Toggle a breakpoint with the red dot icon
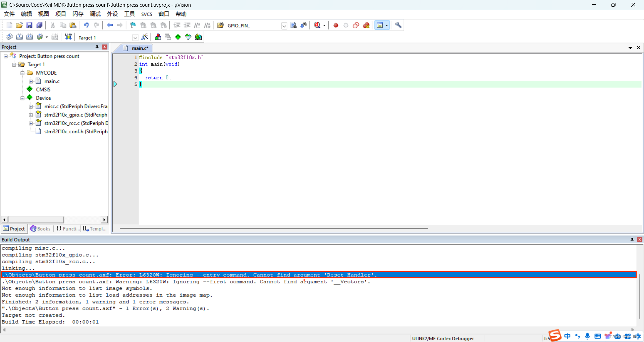This screenshot has height=342, width=644. pyautogui.click(x=336, y=25)
